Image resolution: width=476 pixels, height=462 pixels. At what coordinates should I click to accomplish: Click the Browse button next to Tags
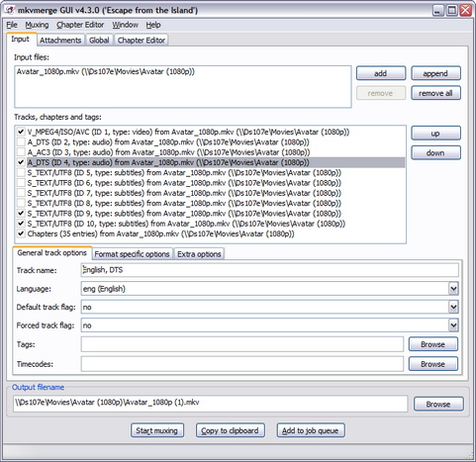pos(433,344)
